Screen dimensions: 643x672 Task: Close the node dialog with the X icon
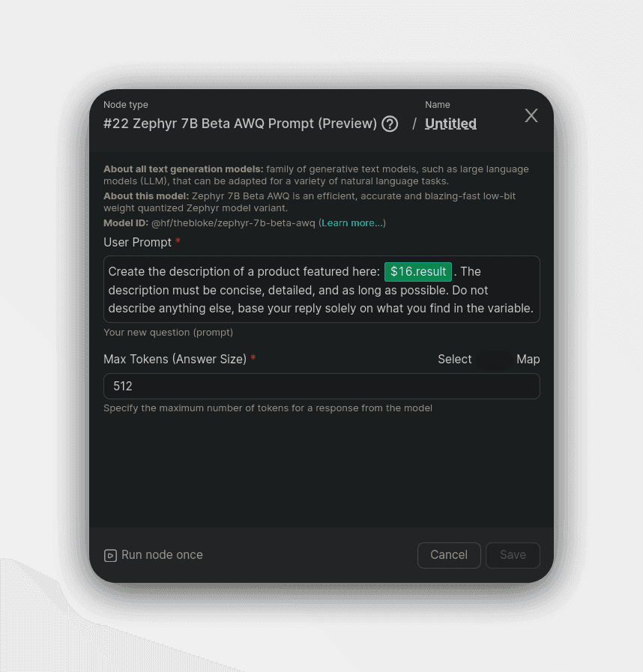531,115
